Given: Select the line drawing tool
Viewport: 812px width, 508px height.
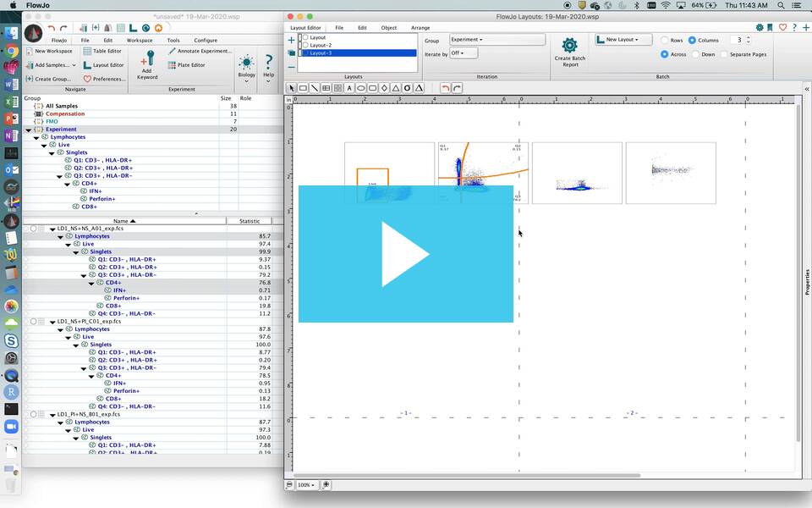Looking at the screenshot, I should (x=315, y=88).
